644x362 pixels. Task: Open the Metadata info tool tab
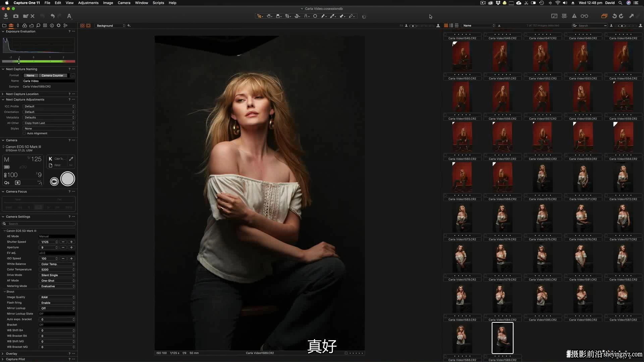[x=52, y=25]
